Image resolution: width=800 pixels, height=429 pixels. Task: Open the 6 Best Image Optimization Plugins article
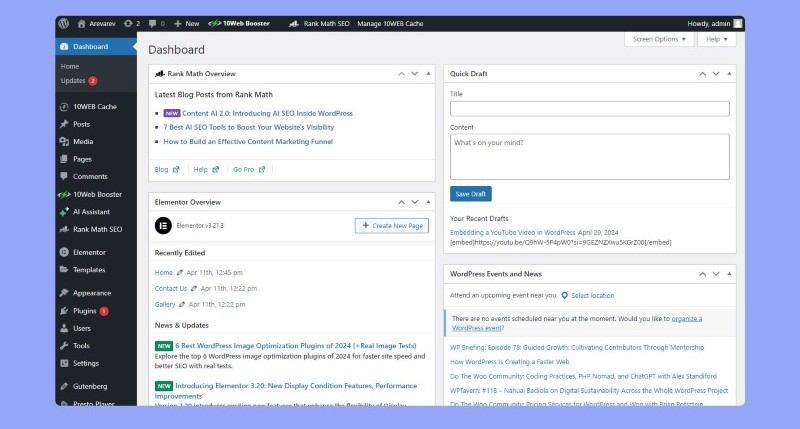296,345
